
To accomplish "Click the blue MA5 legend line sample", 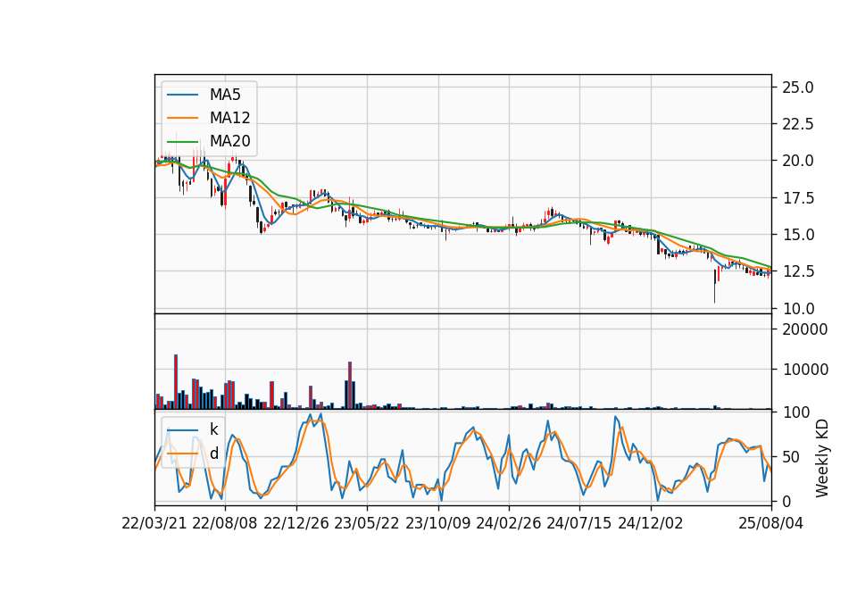I will point(182,96).
